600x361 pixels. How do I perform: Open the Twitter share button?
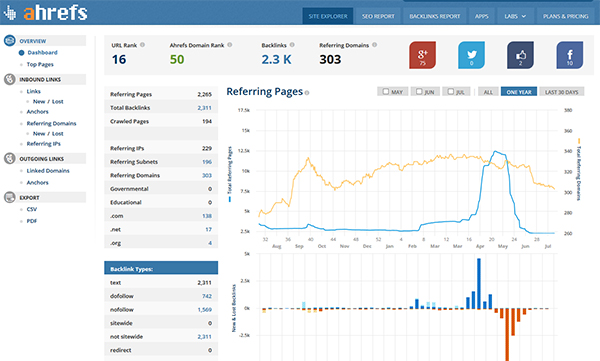click(471, 55)
